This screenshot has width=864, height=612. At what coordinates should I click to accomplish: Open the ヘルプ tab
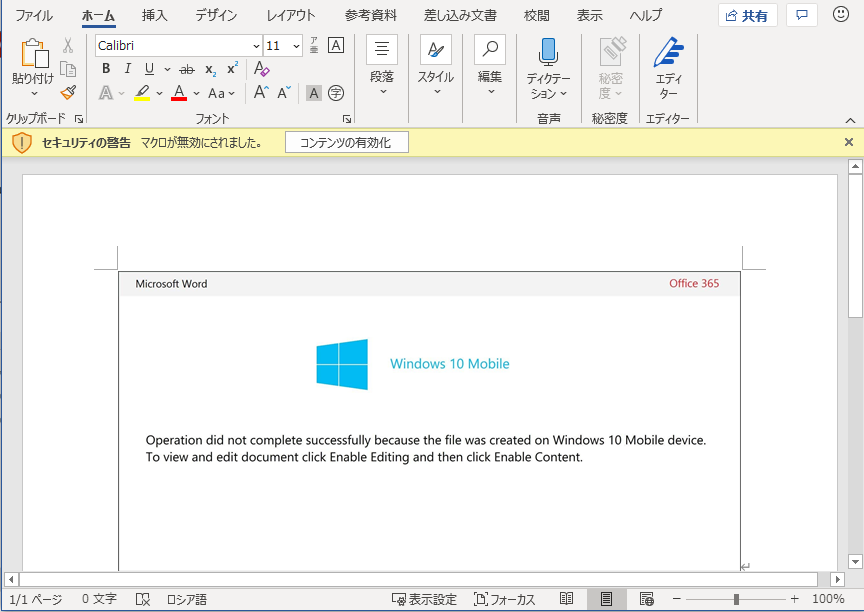click(646, 15)
